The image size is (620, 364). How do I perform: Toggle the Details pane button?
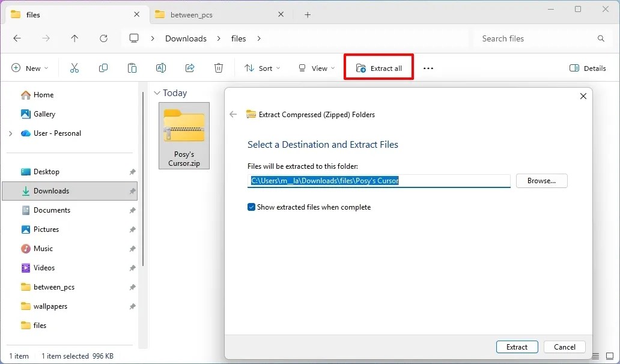click(x=588, y=68)
